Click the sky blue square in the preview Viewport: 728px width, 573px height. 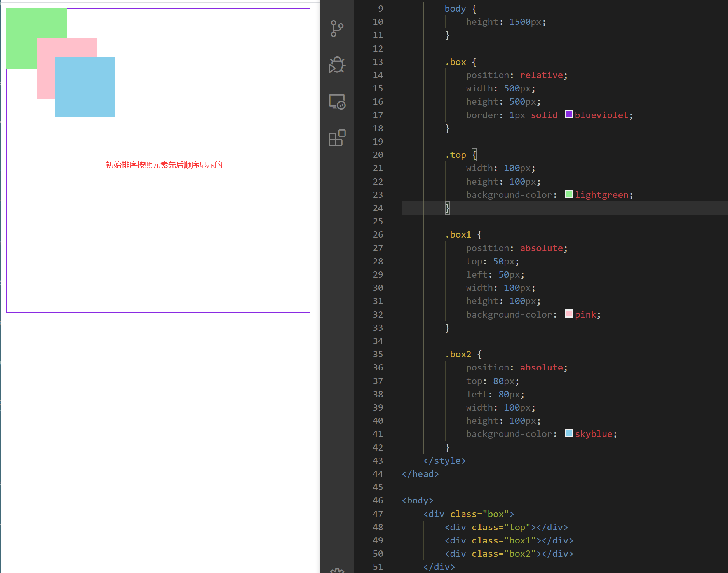[85, 87]
